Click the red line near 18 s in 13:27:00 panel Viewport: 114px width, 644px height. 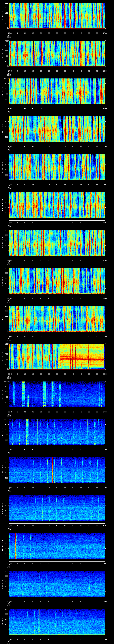pyautogui.click(x=38, y=432)
